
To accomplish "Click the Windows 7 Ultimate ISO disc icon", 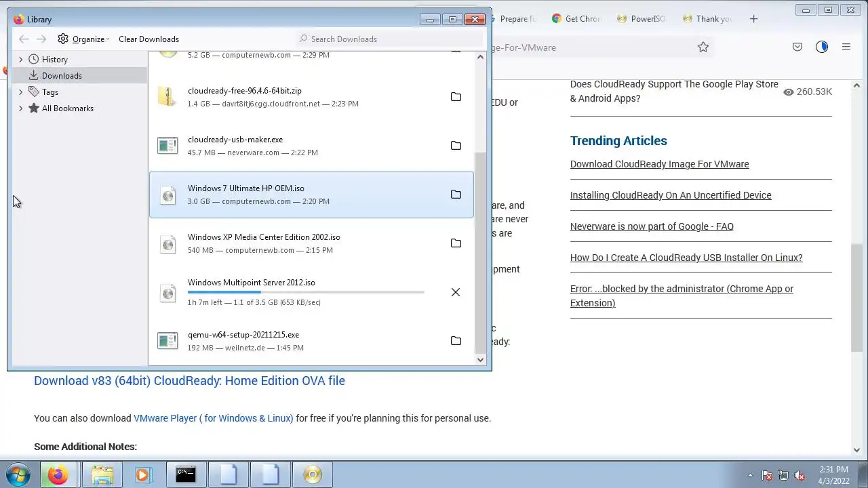I will (167, 195).
